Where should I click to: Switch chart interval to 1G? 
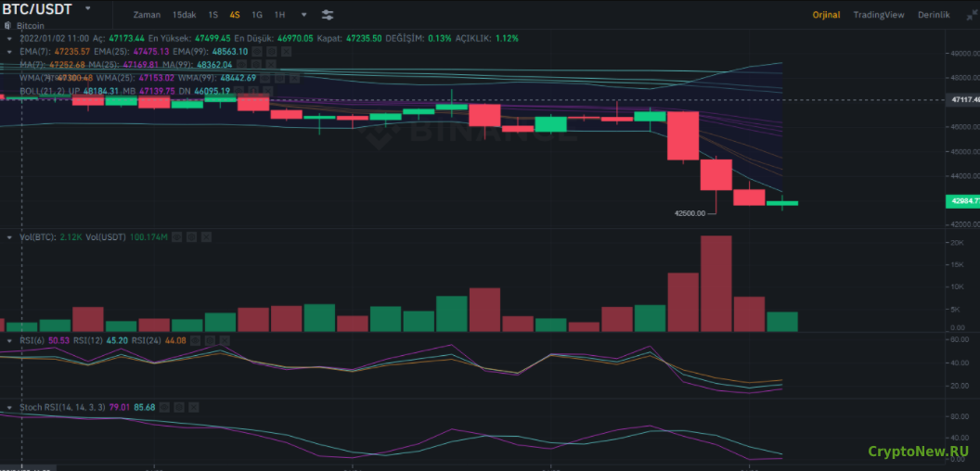tap(257, 14)
